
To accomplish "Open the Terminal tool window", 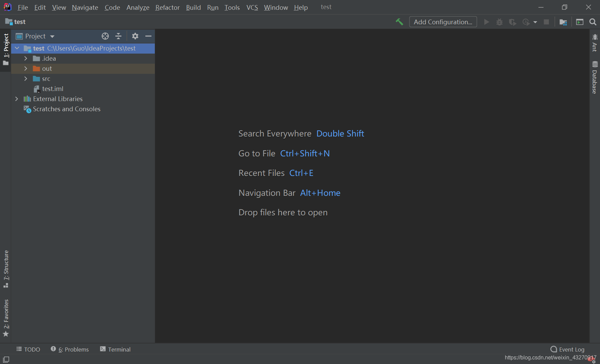I will coord(115,350).
